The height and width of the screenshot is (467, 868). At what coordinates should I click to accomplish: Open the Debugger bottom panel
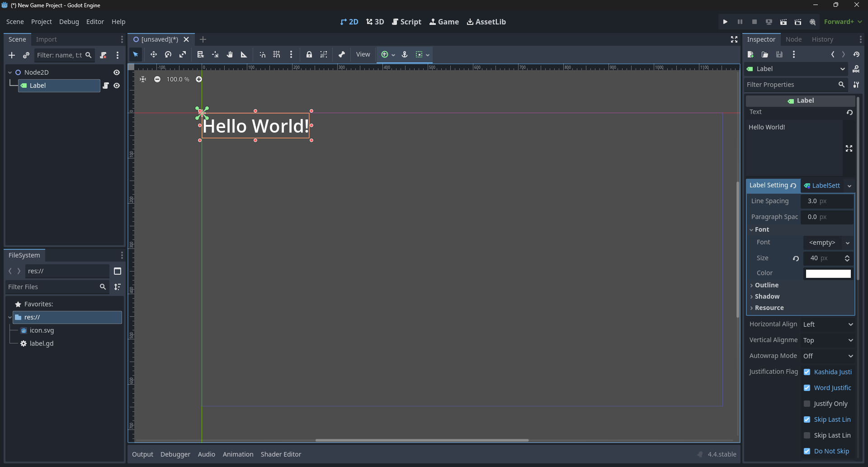coord(175,454)
